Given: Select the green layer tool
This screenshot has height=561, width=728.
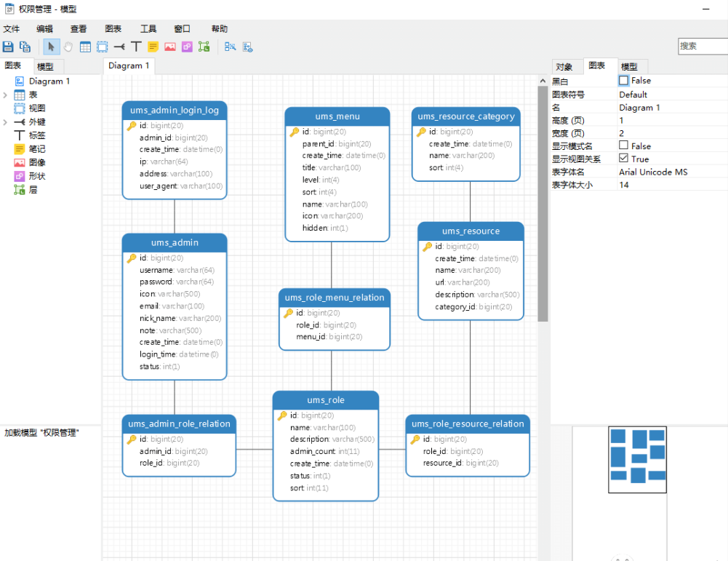Looking at the screenshot, I should (204, 47).
